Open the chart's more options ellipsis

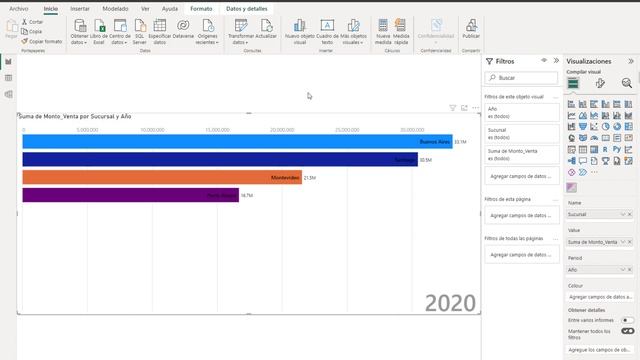click(x=476, y=108)
